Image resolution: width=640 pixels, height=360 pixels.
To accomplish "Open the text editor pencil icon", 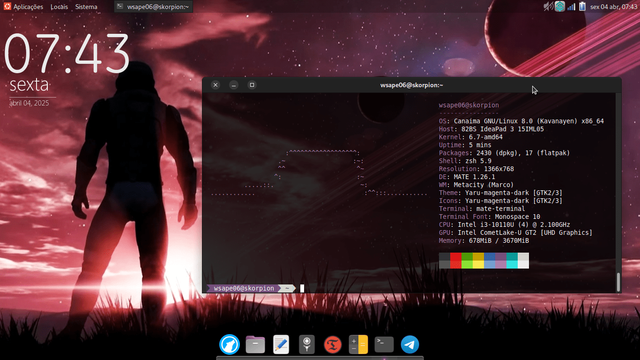I will pyautogui.click(x=281, y=344).
